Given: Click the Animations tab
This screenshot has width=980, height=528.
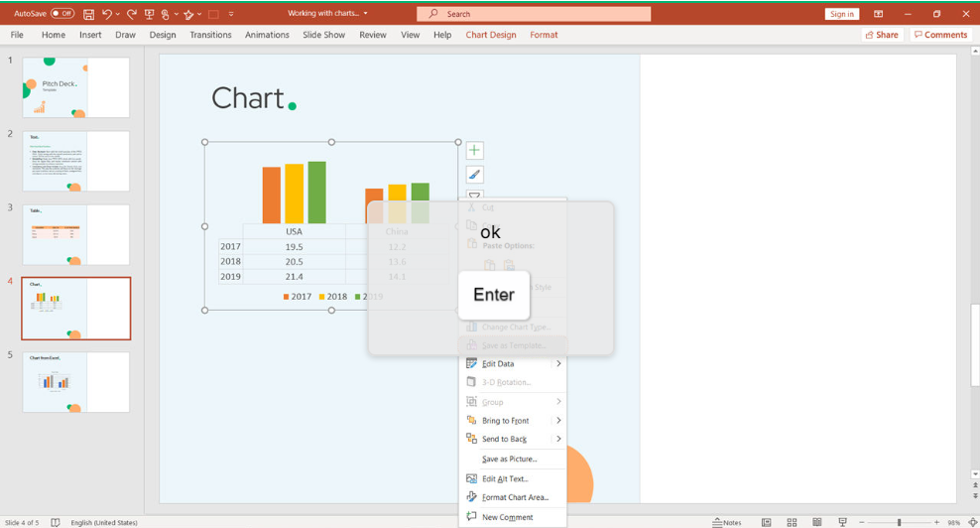Looking at the screenshot, I should [x=267, y=35].
